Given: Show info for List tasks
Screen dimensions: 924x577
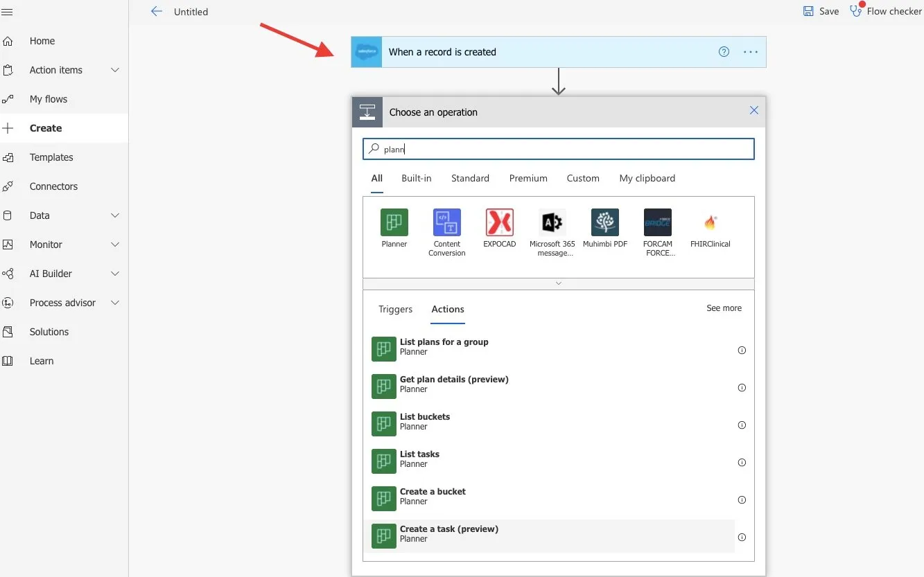Looking at the screenshot, I should click(742, 463).
